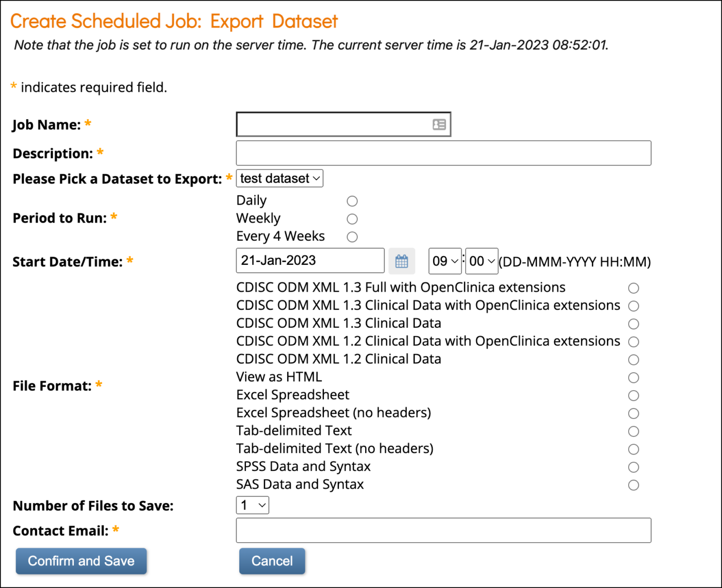Open the hour dropdown showing 09
This screenshot has width=722, height=588.
pyautogui.click(x=445, y=261)
